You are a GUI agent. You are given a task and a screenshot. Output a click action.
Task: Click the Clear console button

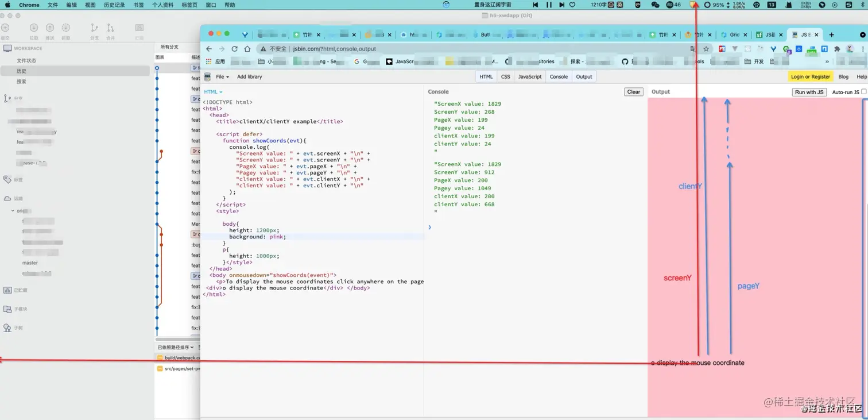coord(634,92)
